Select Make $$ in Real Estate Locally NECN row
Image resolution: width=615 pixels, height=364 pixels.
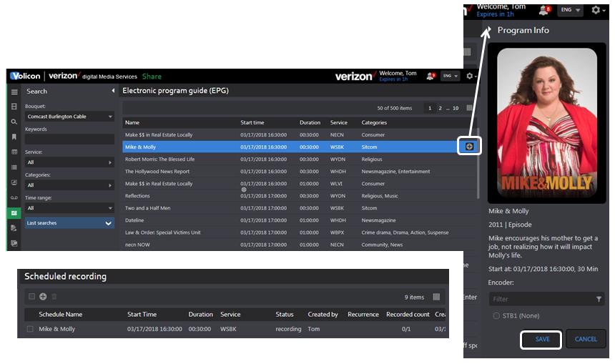pos(300,134)
